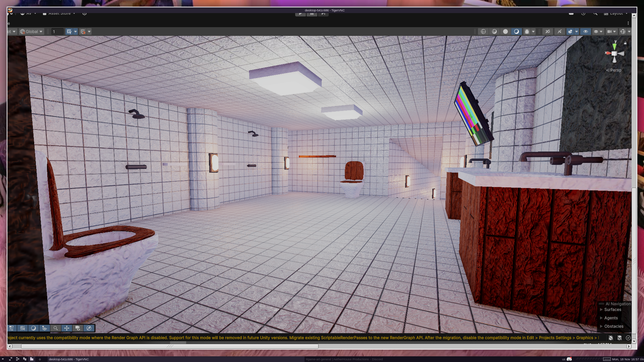Click the grid snap size input field
The width and height of the screenshot is (644, 362).
(x=57, y=32)
